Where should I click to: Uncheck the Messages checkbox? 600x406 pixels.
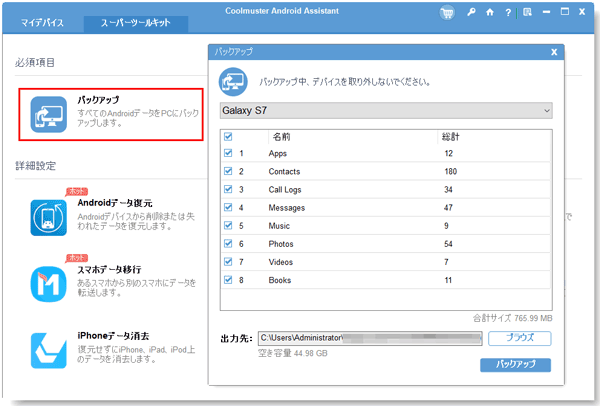coord(228,207)
